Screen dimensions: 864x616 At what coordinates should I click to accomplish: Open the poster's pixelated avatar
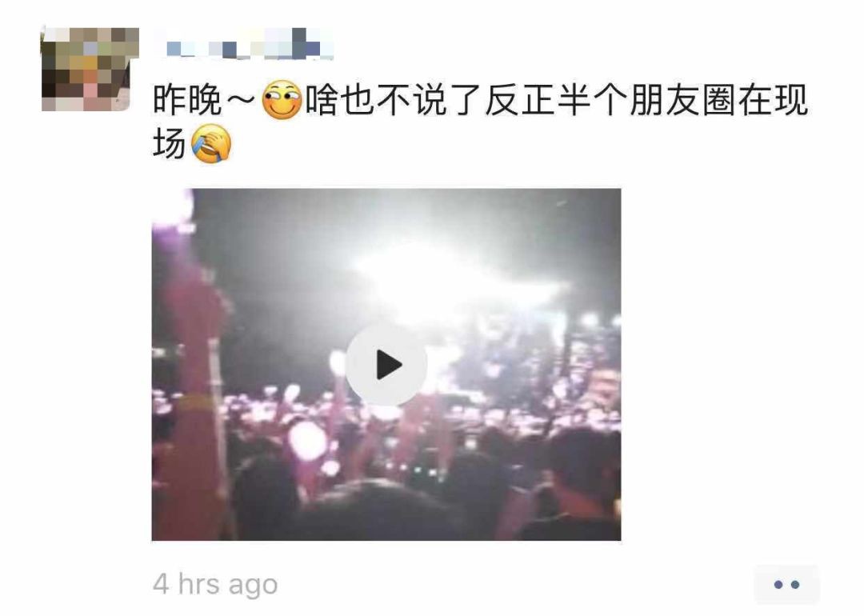pyautogui.click(x=90, y=69)
